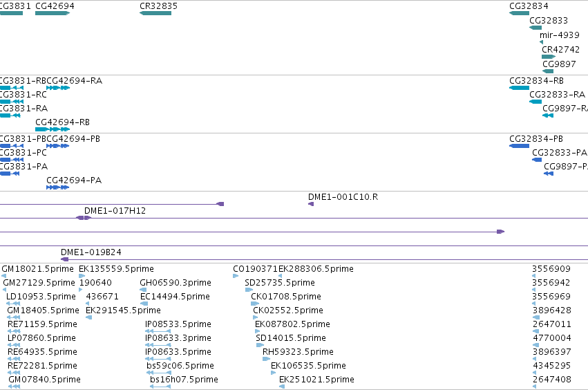Click EST EK251021.5prime
The image size is (588, 390).
tap(316, 380)
